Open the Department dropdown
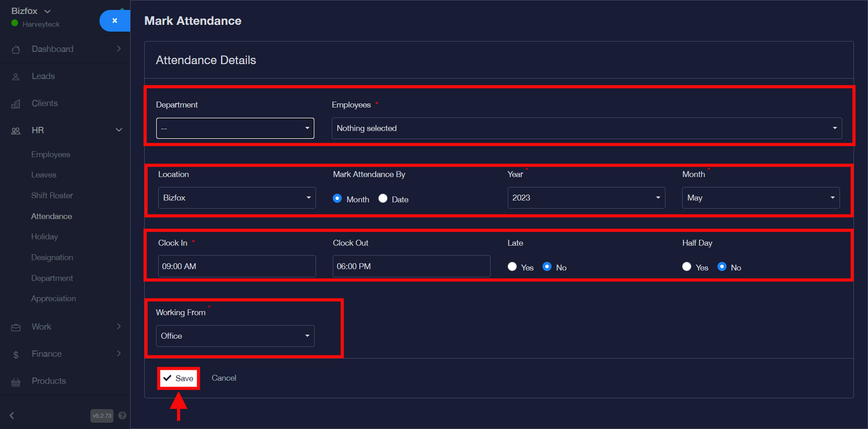Viewport: 868px width, 429px height. (235, 128)
